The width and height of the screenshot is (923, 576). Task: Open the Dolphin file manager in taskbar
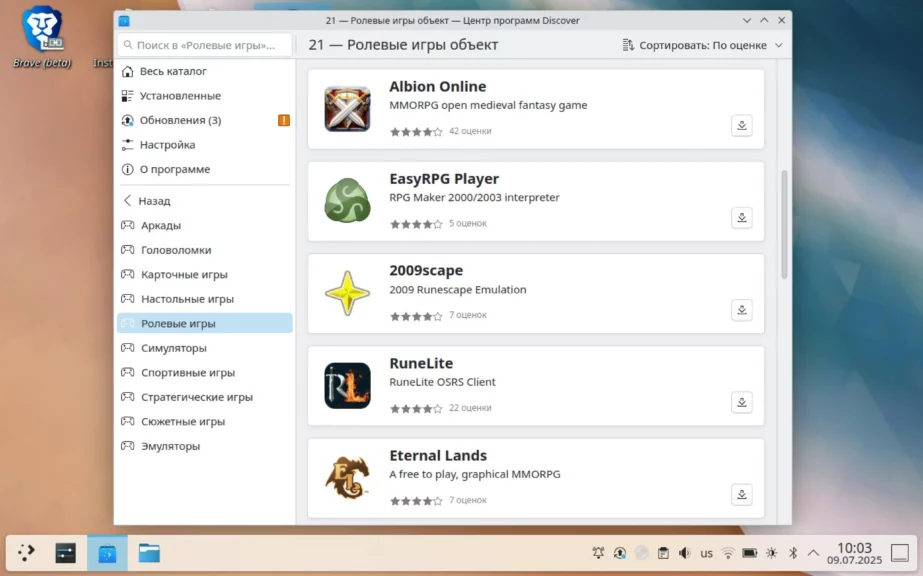pyautogui.click(x=149, y=553)
